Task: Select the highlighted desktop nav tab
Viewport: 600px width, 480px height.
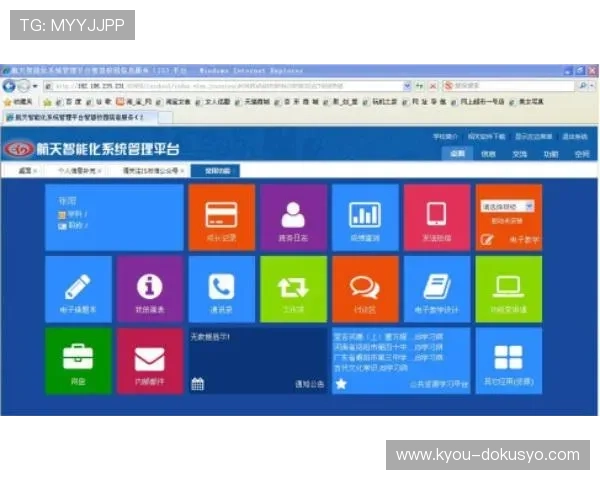Action: pyautogui.click(x=457, y=154)
